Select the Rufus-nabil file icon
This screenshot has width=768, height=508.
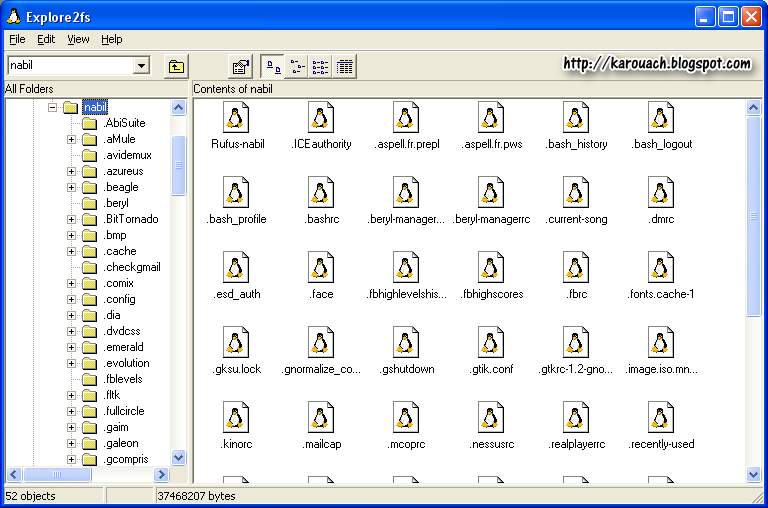tap(236, 118)
